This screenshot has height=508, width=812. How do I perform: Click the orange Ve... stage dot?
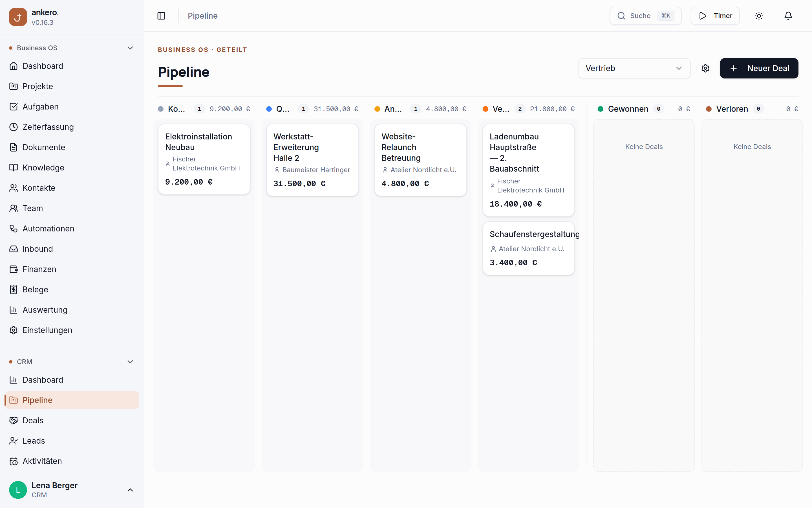point(485,109)
